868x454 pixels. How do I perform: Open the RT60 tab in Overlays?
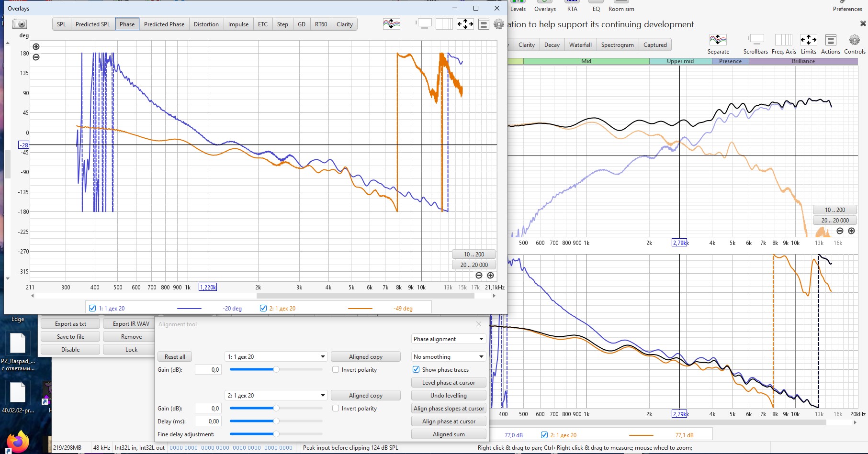(x=321, y=24)
